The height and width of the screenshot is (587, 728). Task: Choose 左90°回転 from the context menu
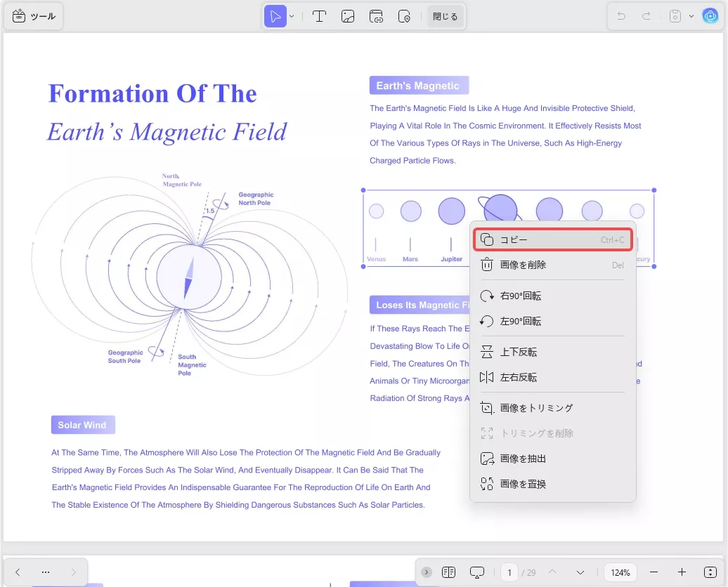coord(552,321)
